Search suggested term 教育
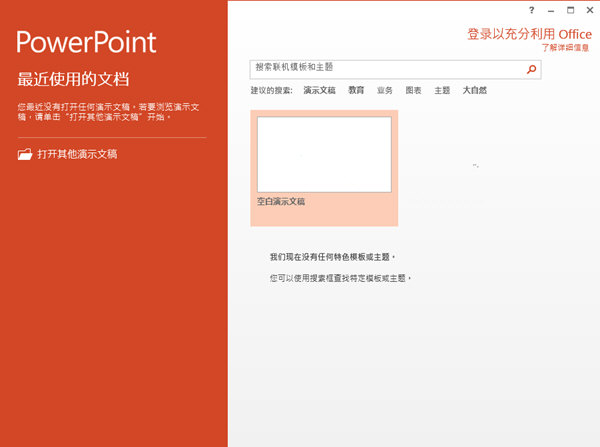This screenshot has height=447, width=600. click(356, 90)
